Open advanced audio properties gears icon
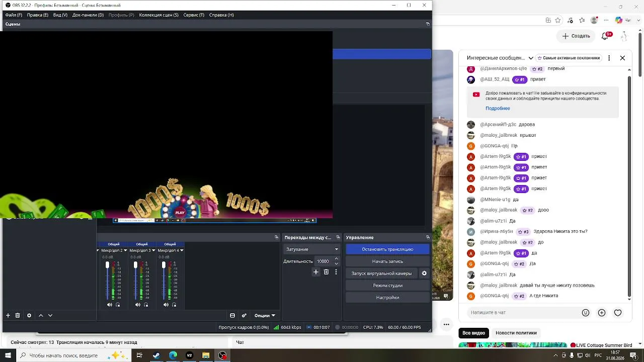The image size is (644, 362). click(x=244, y=316)
